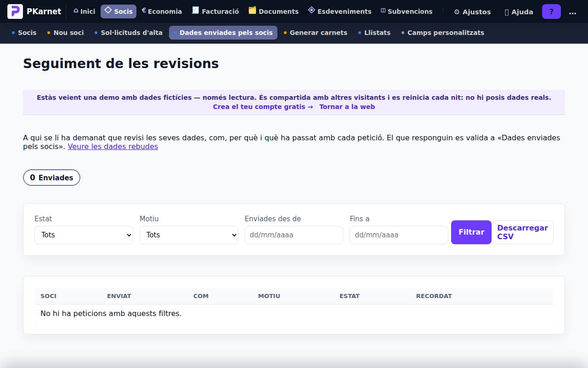The height and width of the screenshot is (368, 588).
Task: Open the Socis main menu
Action: point(119,11)
